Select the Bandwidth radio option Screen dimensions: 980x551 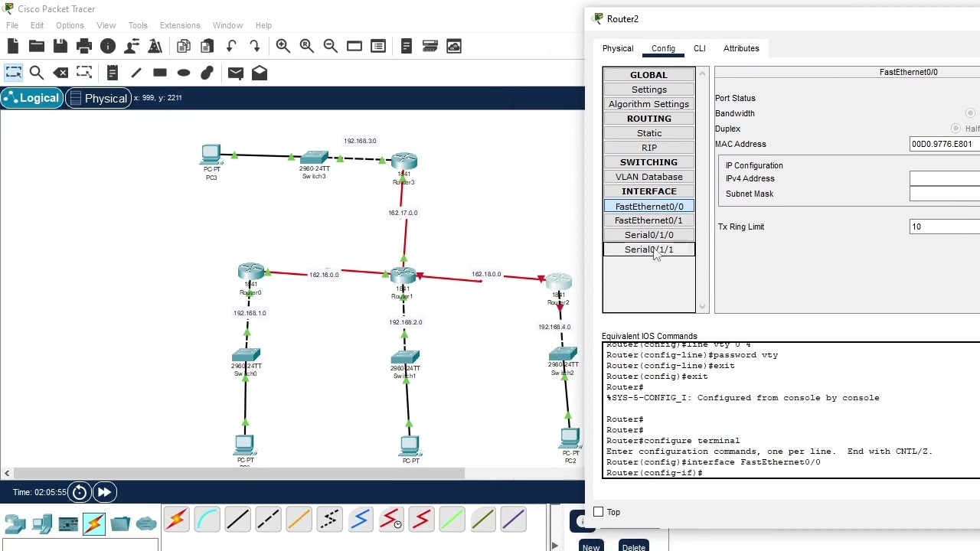tap(970, 113)
